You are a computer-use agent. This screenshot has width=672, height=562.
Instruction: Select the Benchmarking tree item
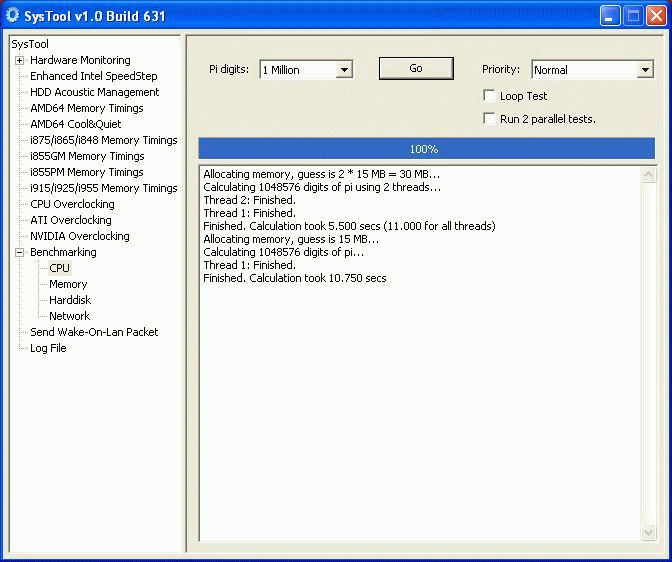[x=63, y=252]
